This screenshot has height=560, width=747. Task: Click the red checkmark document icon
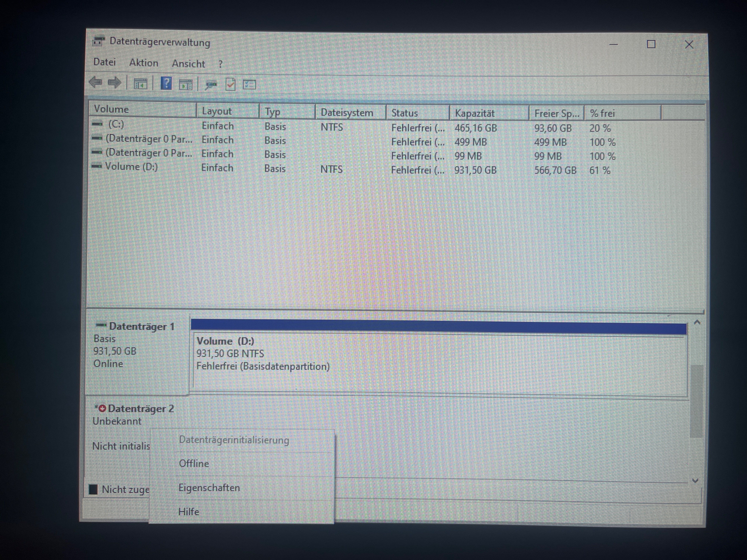(x=231, y=84)
